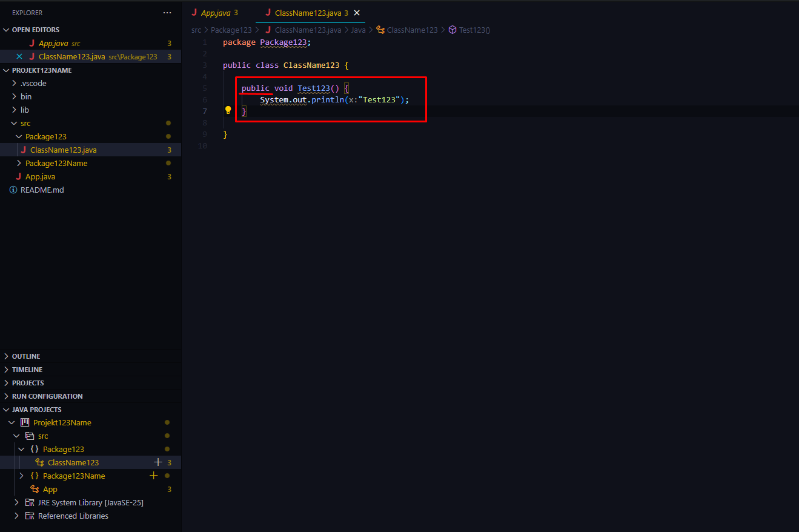Screen dimensions: 799x532
Task: Select JRE System Library node
Action: tap(90, 502)
